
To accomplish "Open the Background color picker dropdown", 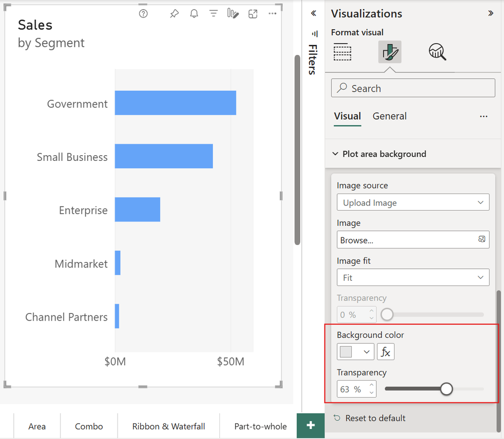I will [x=356, y=352].
